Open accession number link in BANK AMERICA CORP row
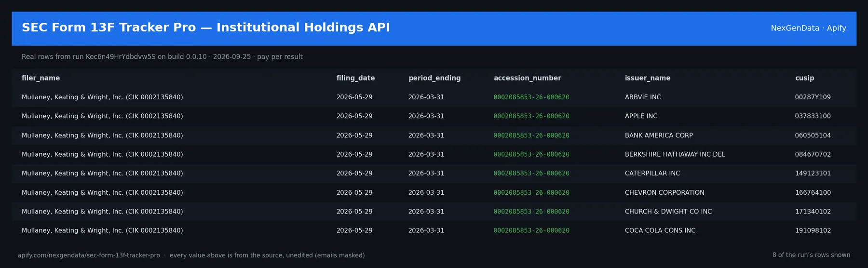868x268 pixels. click(531, 135)
